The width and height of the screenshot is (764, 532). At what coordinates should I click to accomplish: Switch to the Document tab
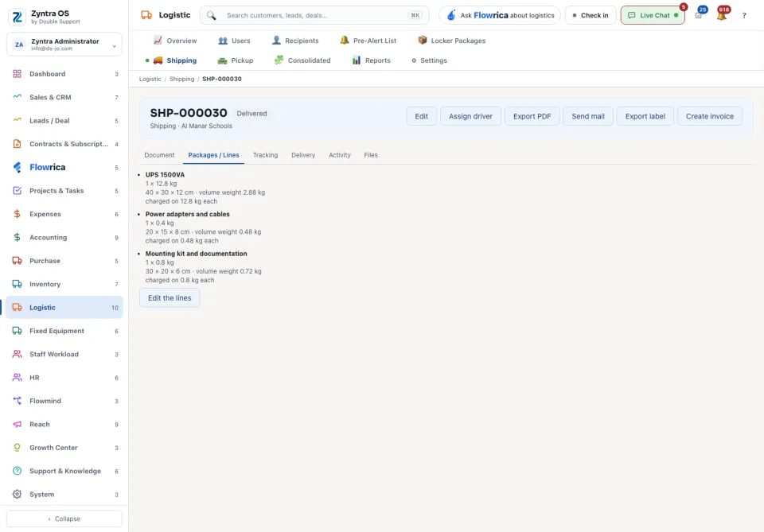tap(159, 155)
